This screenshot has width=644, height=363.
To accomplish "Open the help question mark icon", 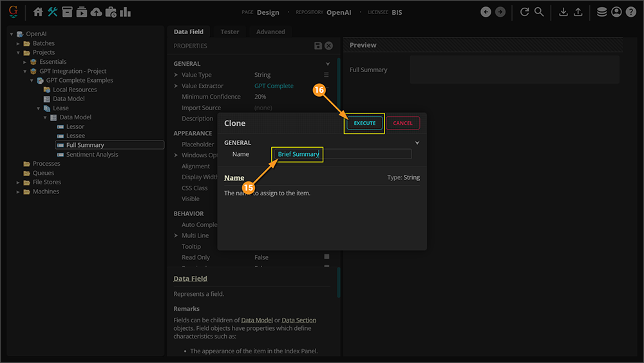I will 631,12.
